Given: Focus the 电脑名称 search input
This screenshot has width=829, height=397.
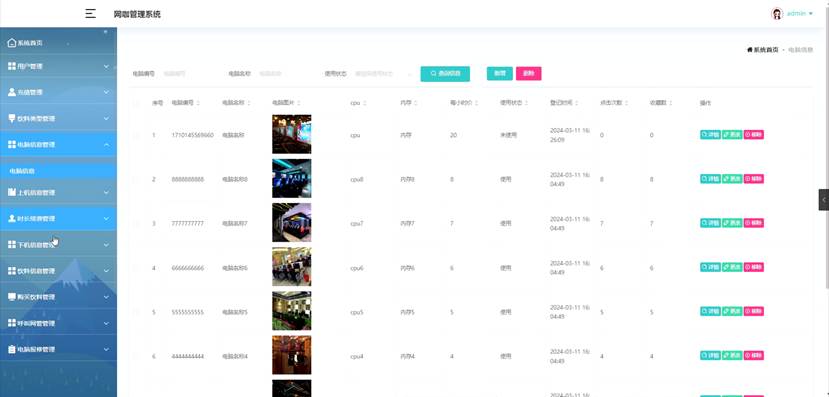Looking at the screenshot, I should coord(284,74).
